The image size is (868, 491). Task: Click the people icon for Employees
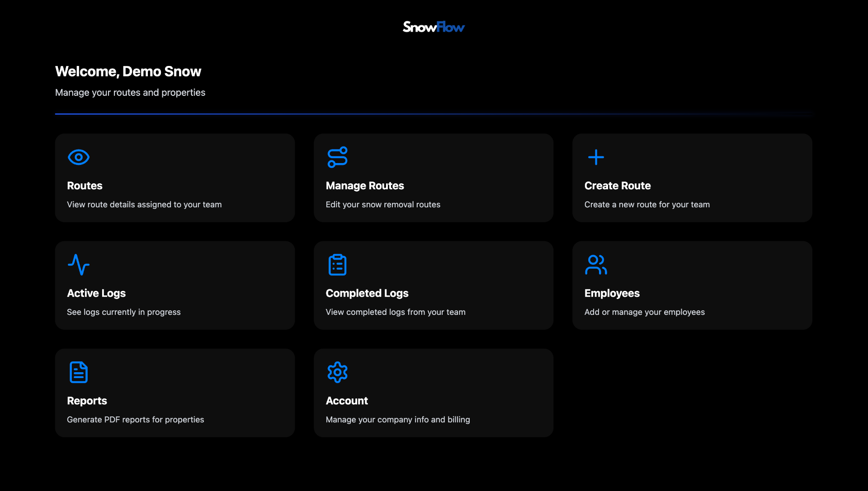[x=596, y=265]
